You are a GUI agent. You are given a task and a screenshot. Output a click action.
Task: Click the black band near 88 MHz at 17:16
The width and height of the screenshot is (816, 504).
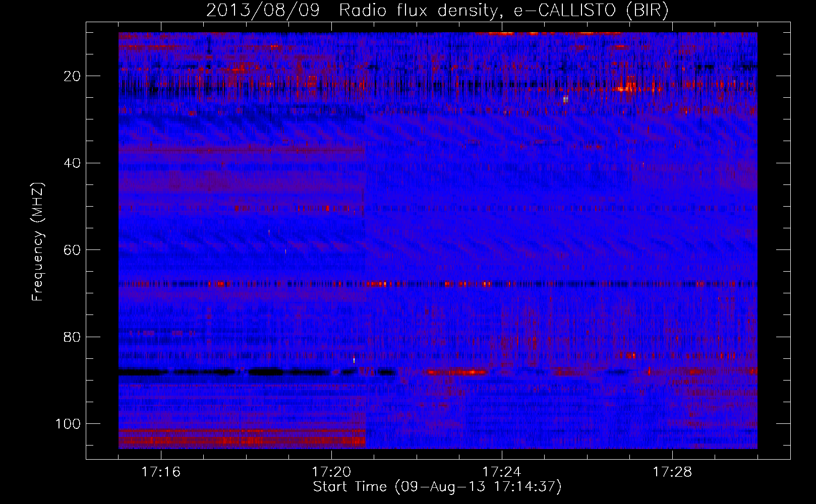142,372
